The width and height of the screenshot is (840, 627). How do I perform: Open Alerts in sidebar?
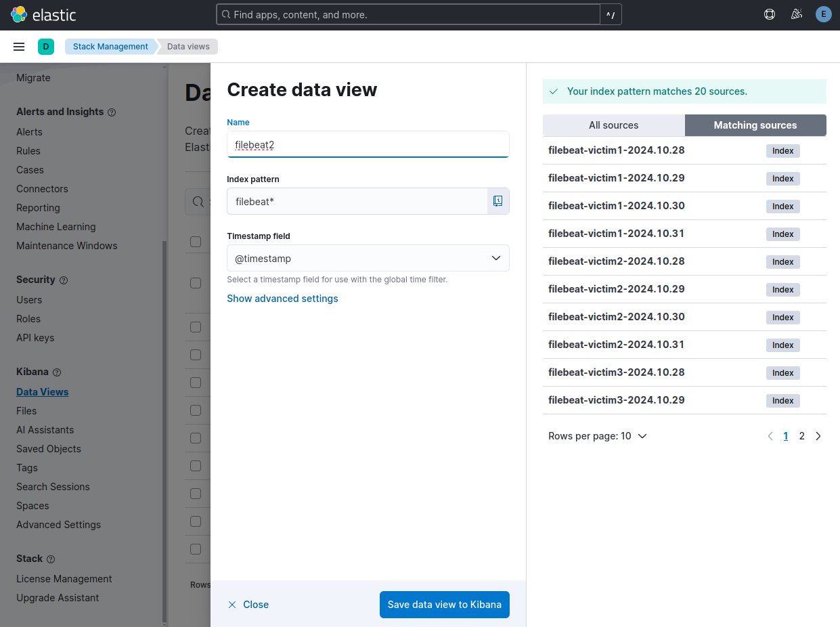(x=29, y=132)
